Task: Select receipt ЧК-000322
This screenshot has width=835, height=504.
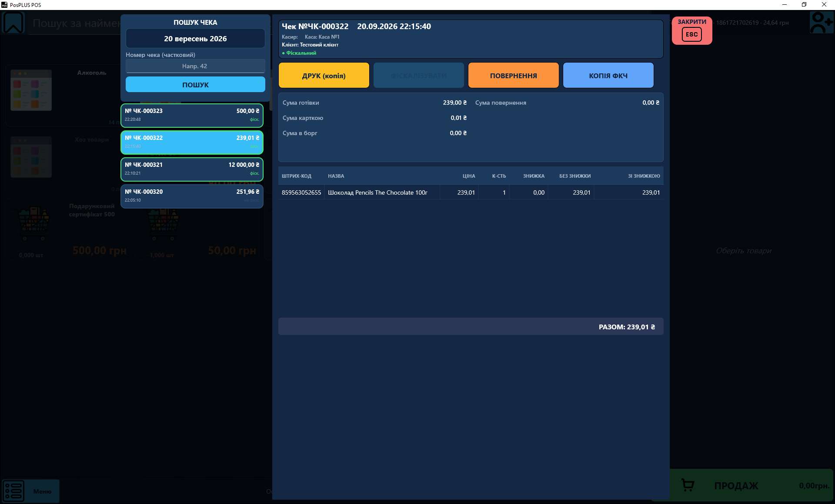Action: (x=192, y=142)
